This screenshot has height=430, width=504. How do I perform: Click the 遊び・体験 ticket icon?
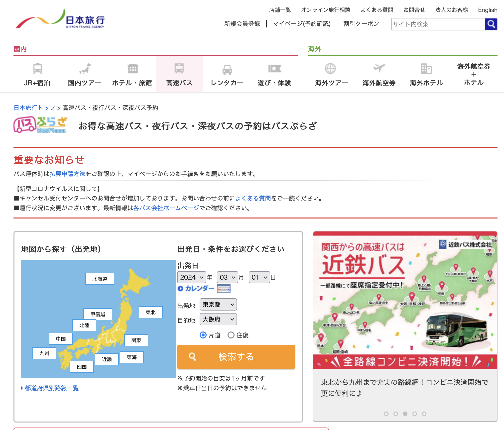[x=274, y=68]
